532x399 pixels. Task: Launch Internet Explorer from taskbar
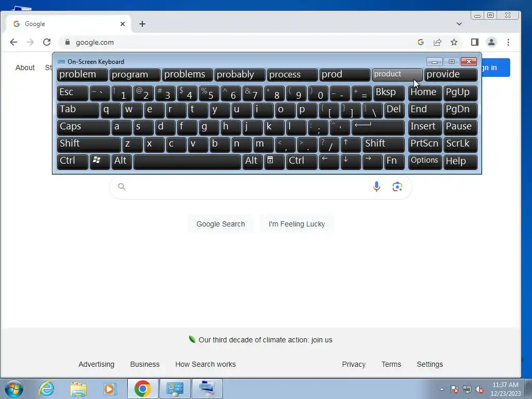[x=46, y=389]
